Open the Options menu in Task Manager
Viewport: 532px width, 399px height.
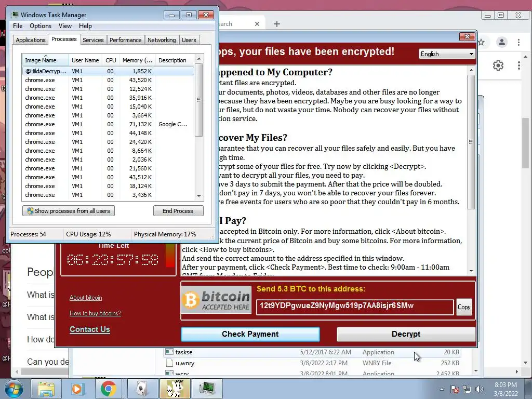pos(41,26)
